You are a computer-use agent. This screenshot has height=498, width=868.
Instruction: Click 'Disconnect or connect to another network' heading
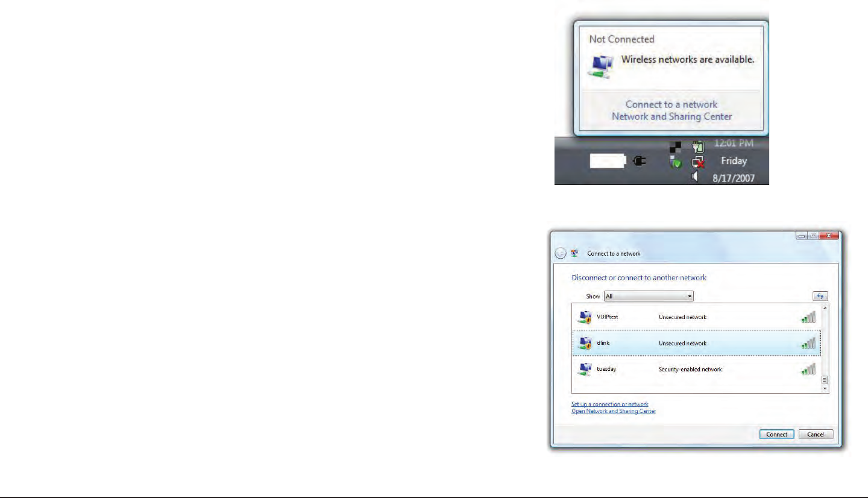[x=639, y=278]
